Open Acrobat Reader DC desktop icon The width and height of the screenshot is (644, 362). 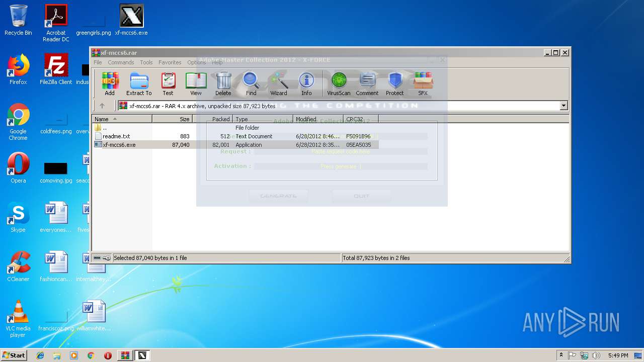click(x=56, y=23)
